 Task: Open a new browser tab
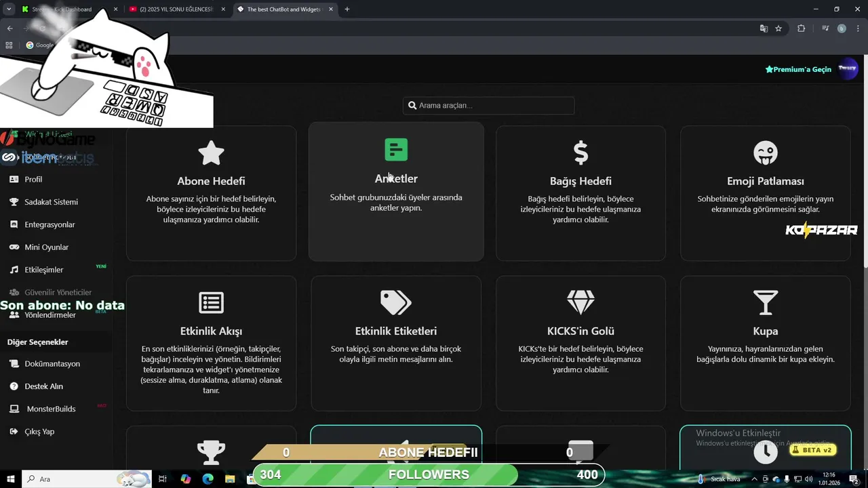pyautogui.click(x=347, y=9)
